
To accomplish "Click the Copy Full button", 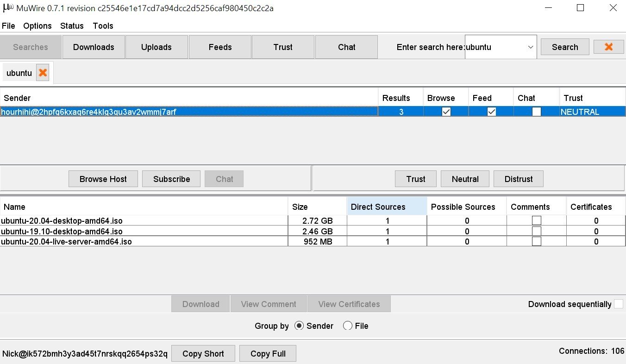I will [x=268, y=353].
